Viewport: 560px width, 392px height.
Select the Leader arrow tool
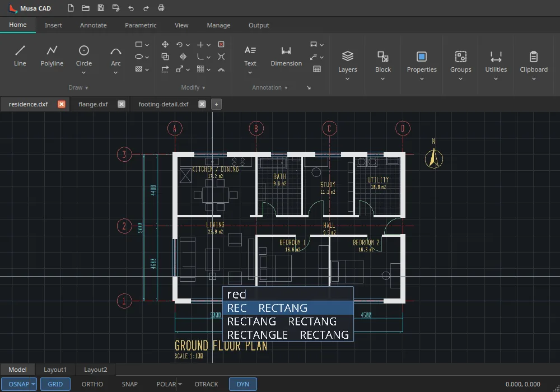314,57
